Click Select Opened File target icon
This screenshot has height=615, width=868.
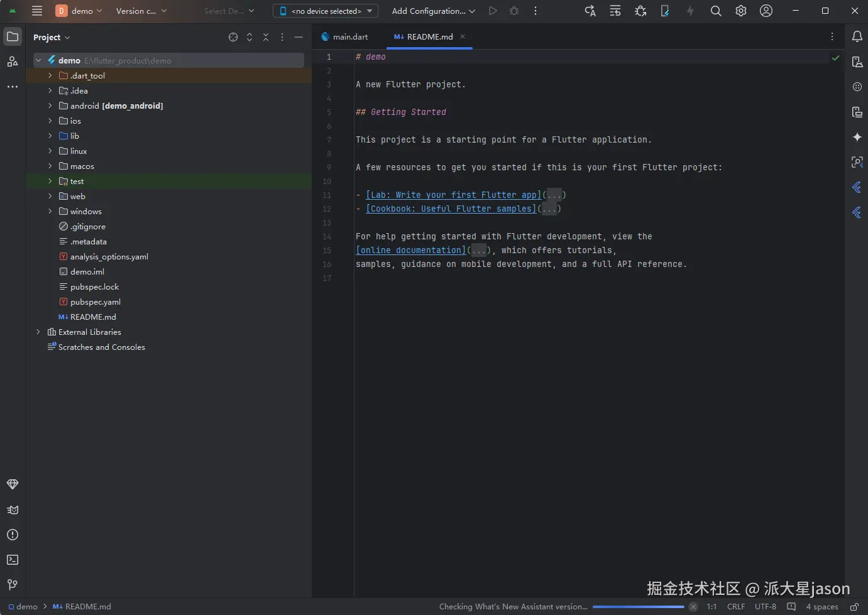point(233,37)
